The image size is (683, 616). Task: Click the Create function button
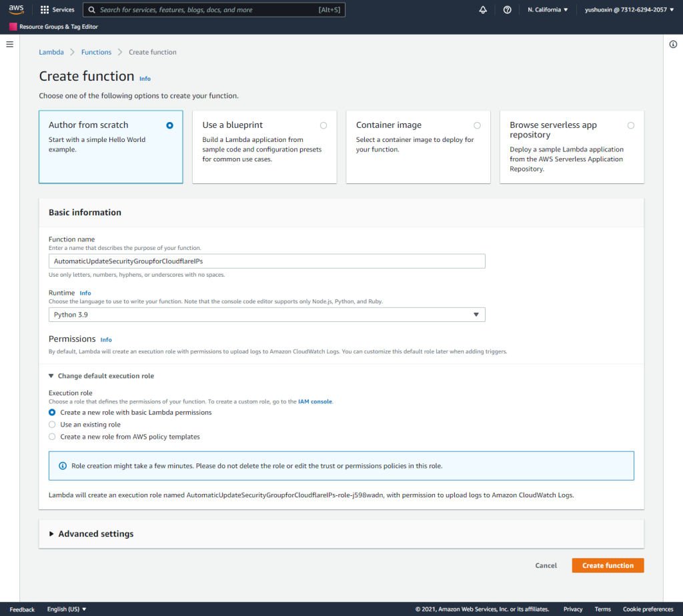tap(607, 565)
